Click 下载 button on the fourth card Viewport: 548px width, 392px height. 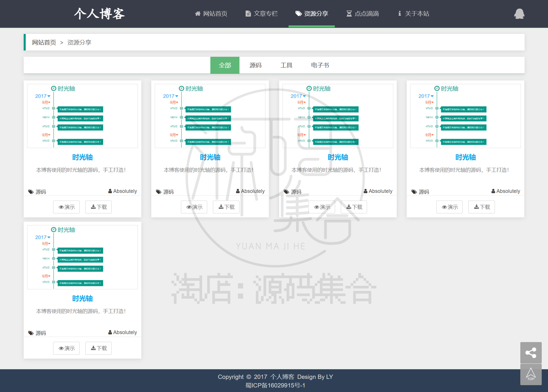[x=481, y=207]
